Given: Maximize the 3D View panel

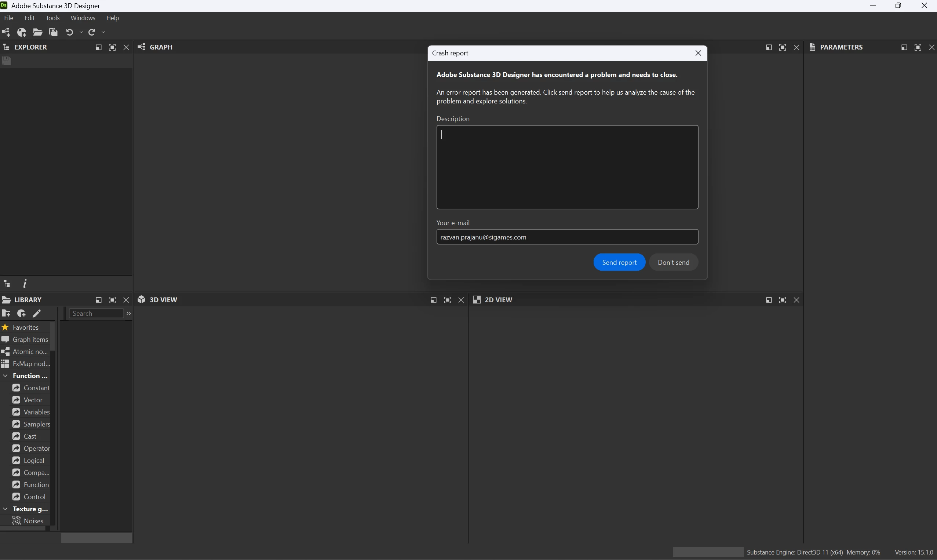Looking at the screenshot, I should 447,300.
